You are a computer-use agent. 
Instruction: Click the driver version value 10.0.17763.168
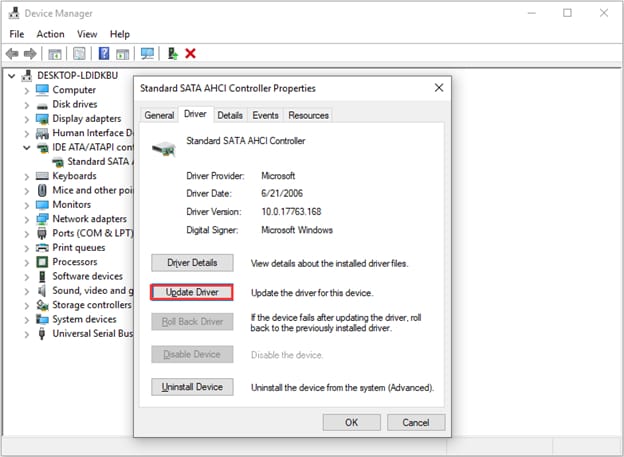291,211
